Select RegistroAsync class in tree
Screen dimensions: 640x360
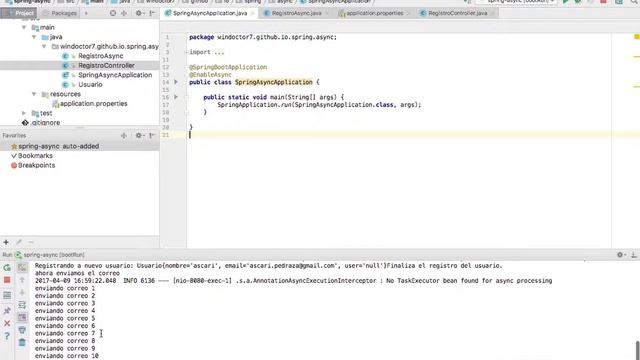[100, 56]
